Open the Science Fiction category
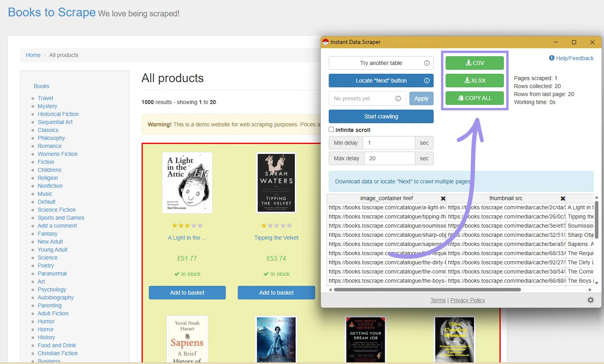This screenshot has height=364, width=604. point(57,210)
